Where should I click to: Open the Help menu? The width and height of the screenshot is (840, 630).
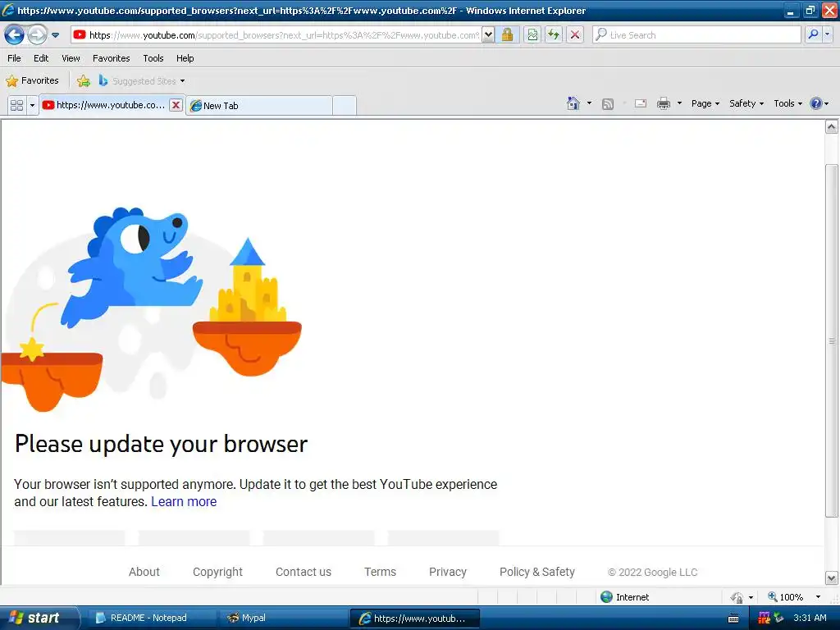tap(185, 58)
